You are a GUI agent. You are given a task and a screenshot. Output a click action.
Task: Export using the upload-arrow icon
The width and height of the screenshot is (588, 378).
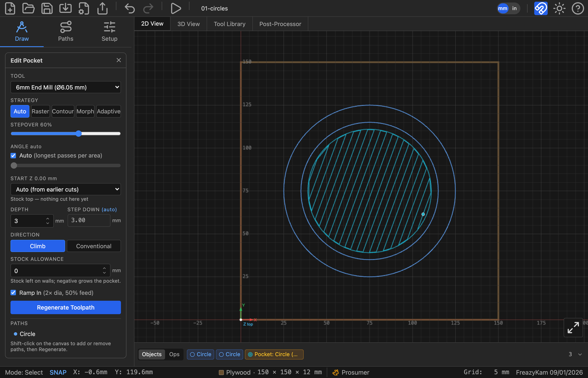(103, 8)
